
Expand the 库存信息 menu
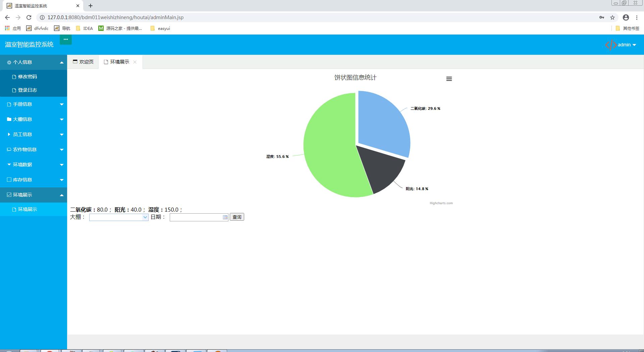[34, 180]
